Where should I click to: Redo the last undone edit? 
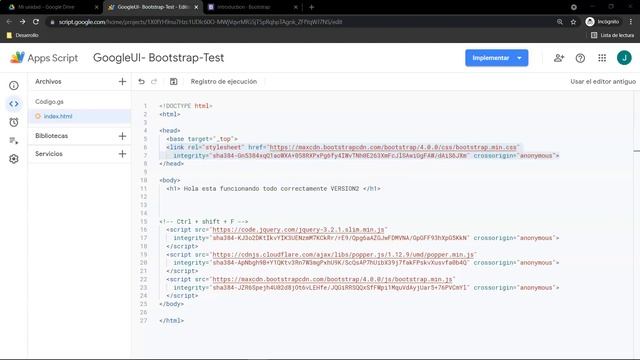[154, 81]
